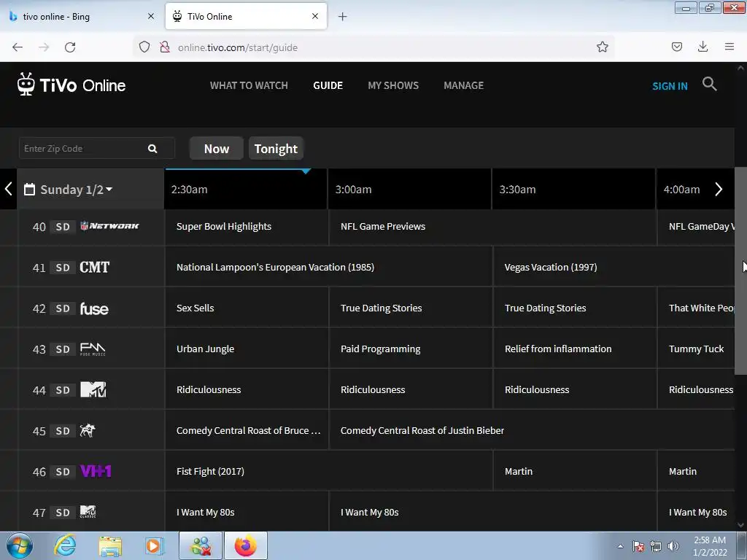Launch Internet Explorer from taskbar
The height and width of the screenshot is (560, 747).
65,545
